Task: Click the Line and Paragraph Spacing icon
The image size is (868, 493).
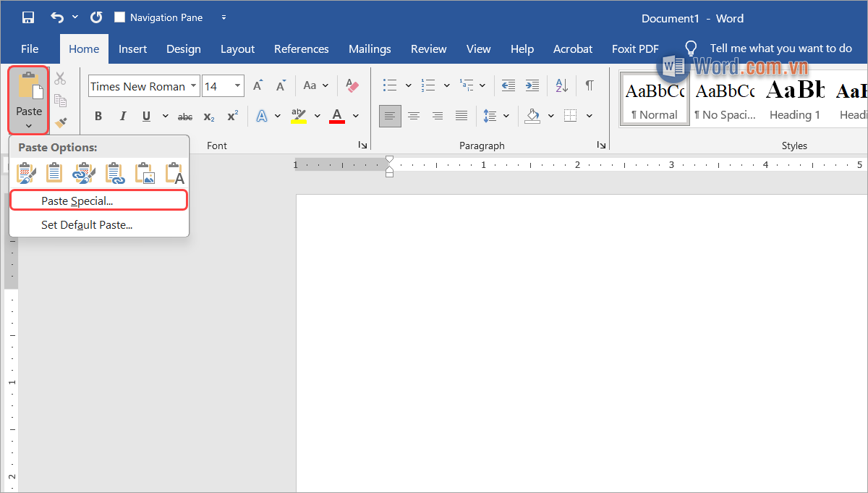Action: coord(490,116)
